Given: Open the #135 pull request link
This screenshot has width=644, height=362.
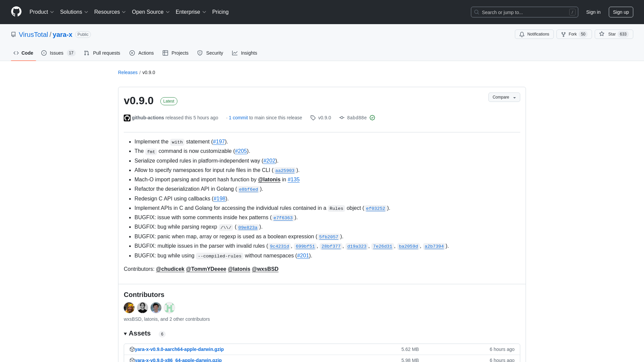Looking at the screenshot, I should pyautogui.click(x=293, y=180).
